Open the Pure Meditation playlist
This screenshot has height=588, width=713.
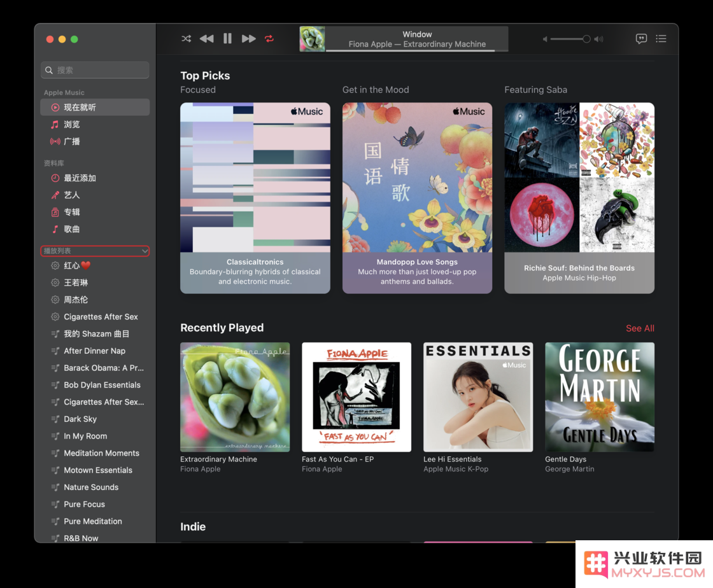(x=95, y=521)
